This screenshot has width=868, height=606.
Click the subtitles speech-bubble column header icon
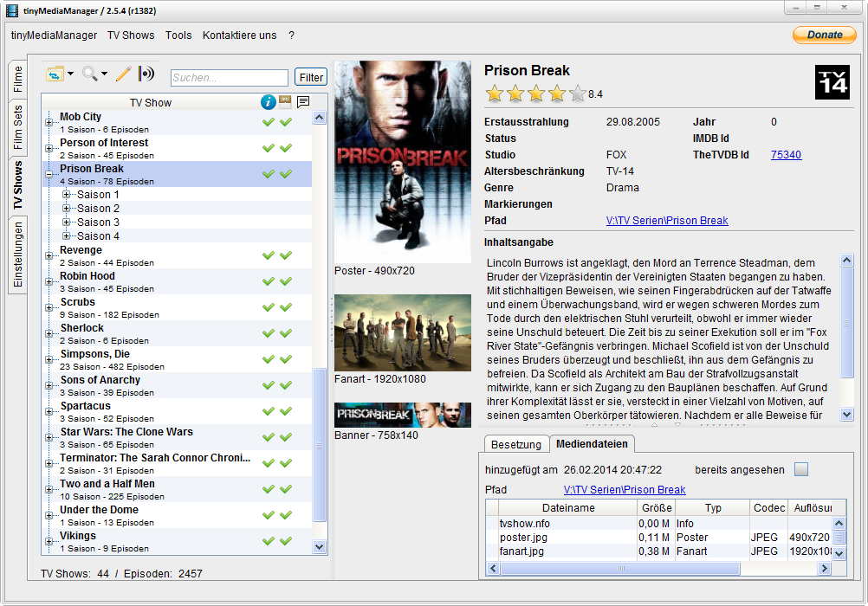(303, 102)
